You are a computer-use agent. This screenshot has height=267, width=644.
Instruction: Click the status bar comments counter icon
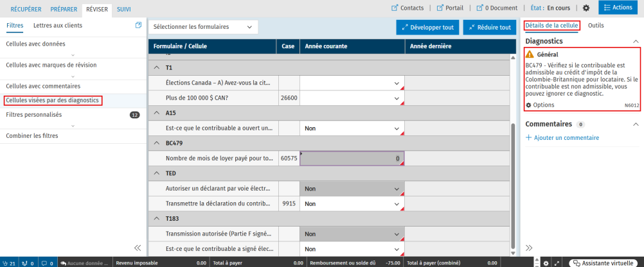[x=46, y=263]
